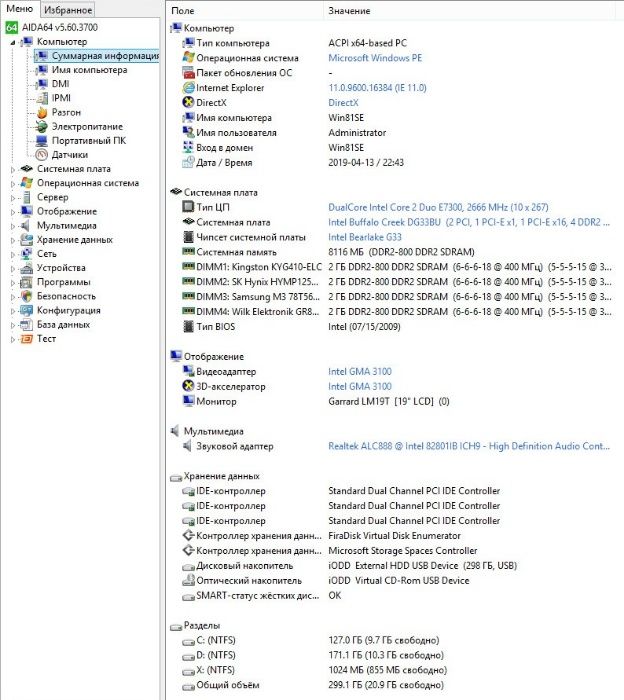Click the Датчики sensor icon
Image resolution: width=624 pixels, height=700 pixels.
click(x=42, y=155)
